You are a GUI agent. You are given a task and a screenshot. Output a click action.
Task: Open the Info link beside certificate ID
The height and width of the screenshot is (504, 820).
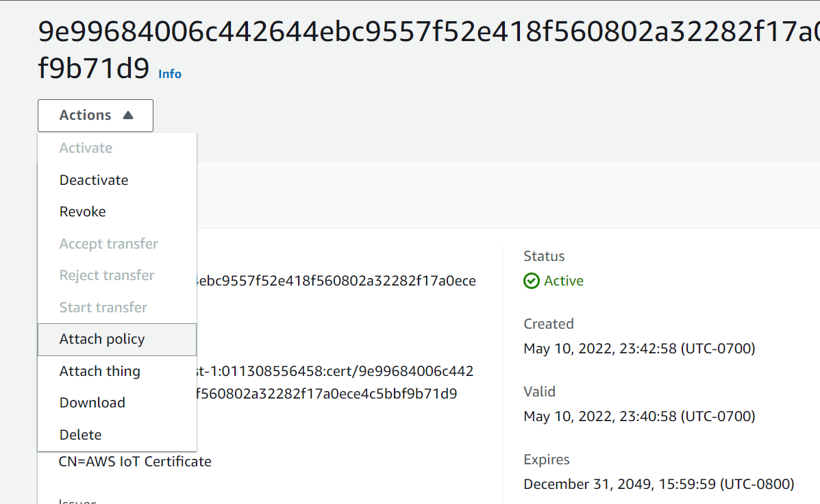(170, 74)
